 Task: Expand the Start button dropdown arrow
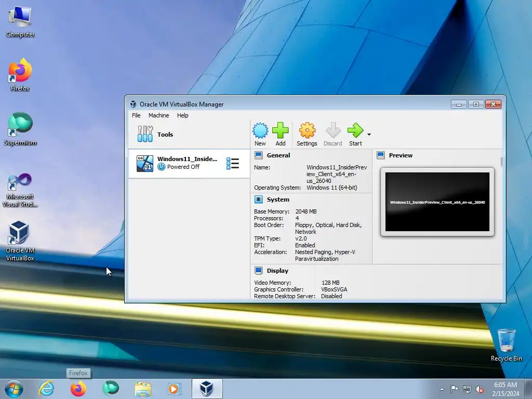point(369,135)
